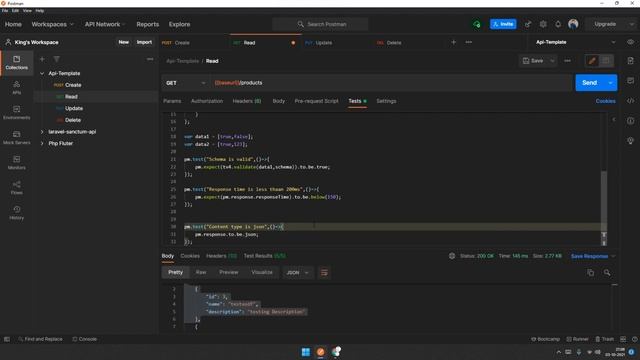
Task: Click the lightbulb icon in right sidebar
Action: (631, 141)
